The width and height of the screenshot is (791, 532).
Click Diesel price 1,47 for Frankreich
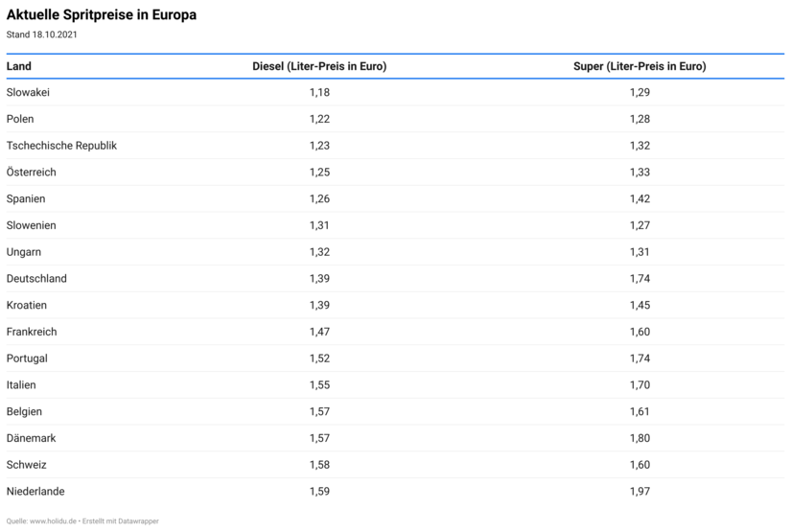(x=319, y=332)
